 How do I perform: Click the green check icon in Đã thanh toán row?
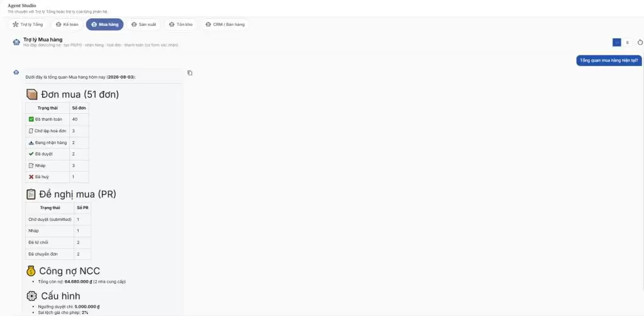(31, 119)
